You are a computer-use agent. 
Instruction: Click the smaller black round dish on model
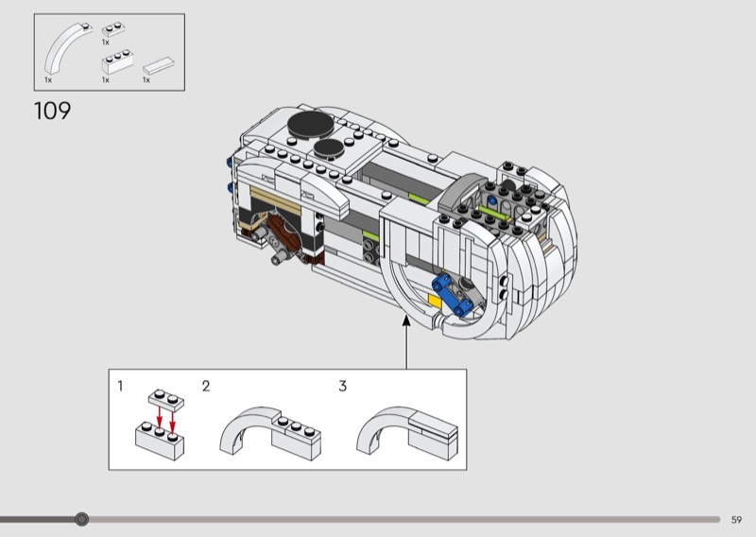point(328,147)
